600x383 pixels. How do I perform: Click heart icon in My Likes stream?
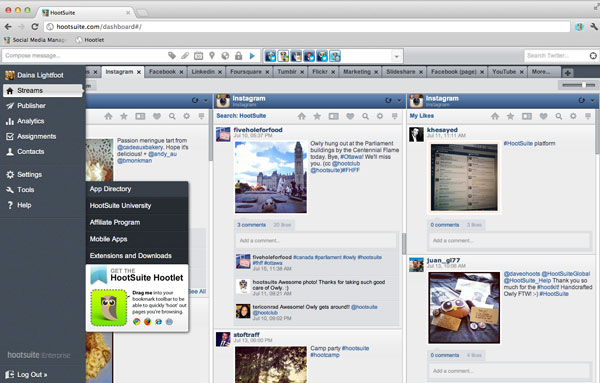pyautogui.click(x=543, y=116)
